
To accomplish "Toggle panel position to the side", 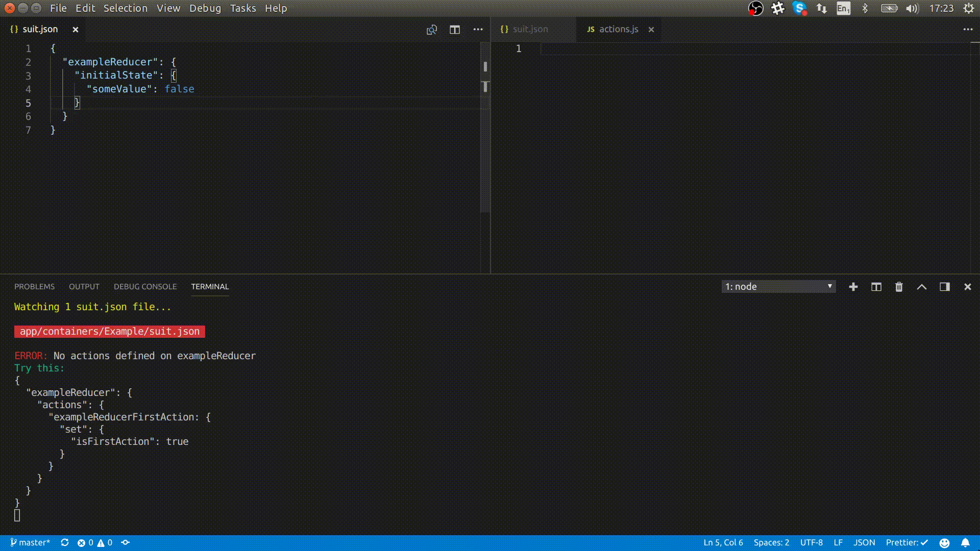I will 944,287.
